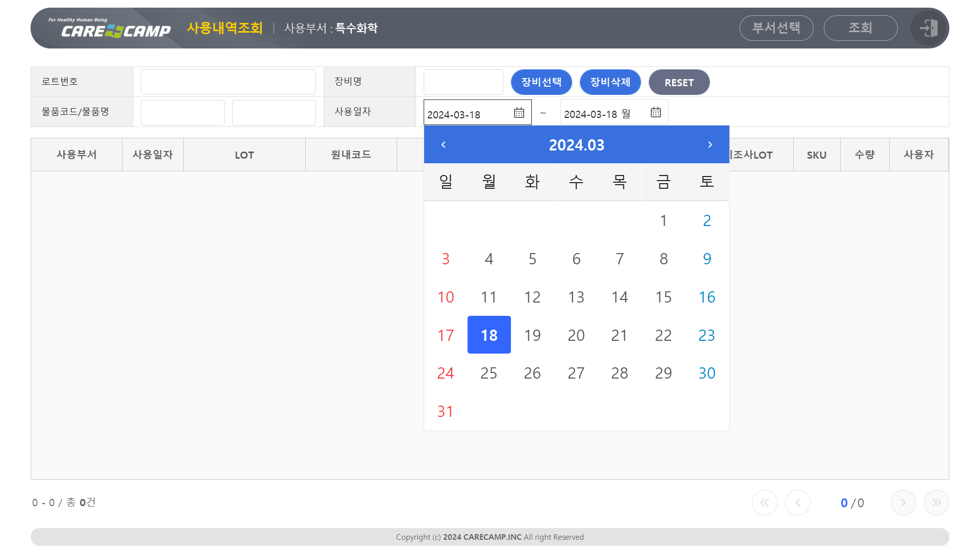Click the 사용부서 column header
The width and height of the screenshot is (980, 550).
pyautogui.click(x=77, y=155)
